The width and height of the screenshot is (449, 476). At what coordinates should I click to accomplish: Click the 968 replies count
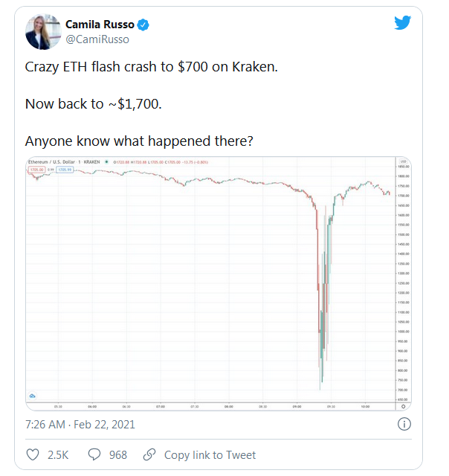click(118, 455)
